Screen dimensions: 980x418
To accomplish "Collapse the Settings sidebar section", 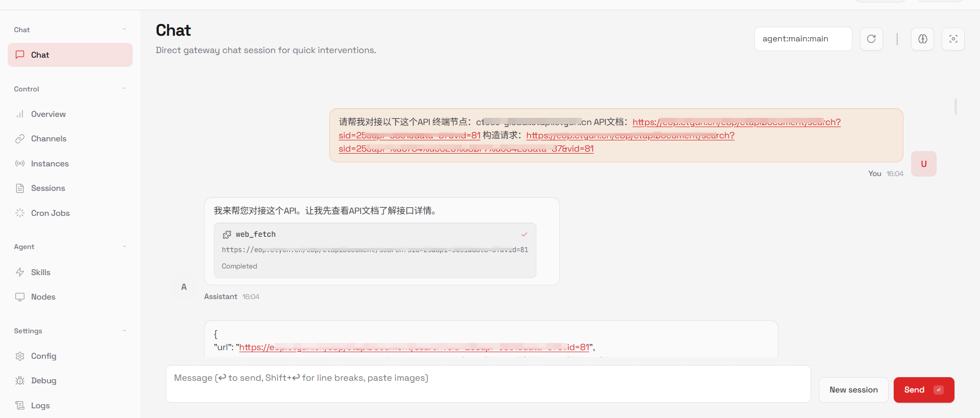I will (x=124, y=331).
